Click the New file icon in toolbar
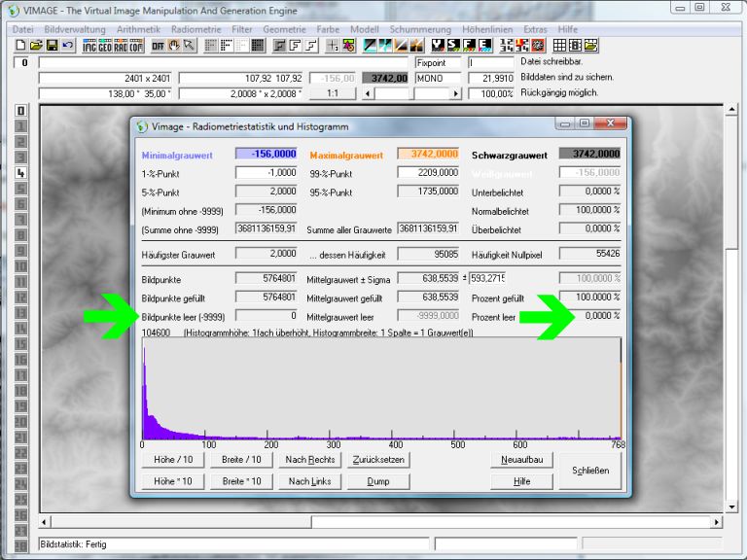Viewport: 747px width, 560px height. click(21, 46)
